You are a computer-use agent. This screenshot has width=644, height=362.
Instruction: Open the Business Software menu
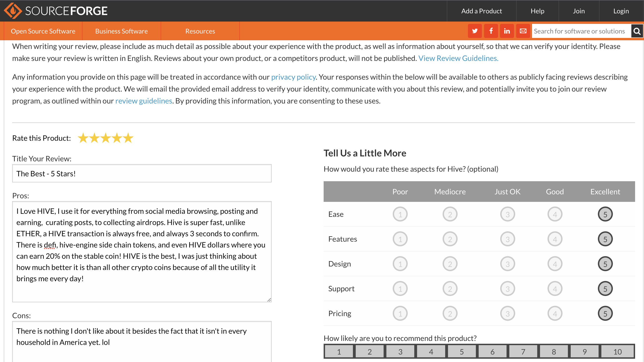click(122, 31)
